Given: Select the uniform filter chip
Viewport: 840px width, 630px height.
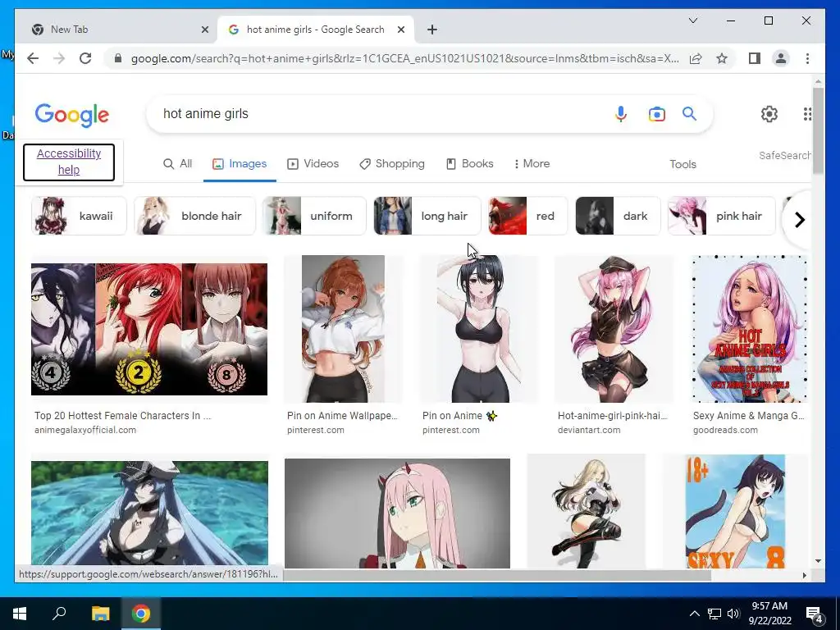Looking at the screenshot, I should (x=314, y=216).
